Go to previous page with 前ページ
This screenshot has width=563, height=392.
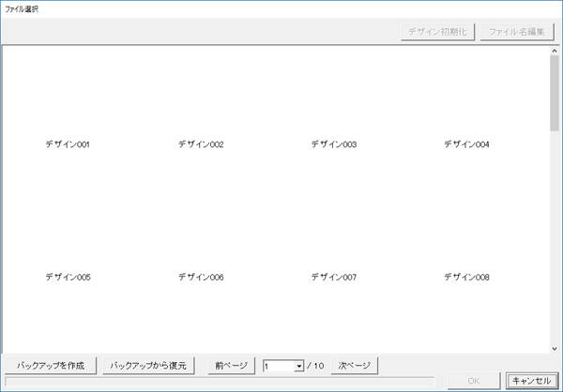point(231,366)
